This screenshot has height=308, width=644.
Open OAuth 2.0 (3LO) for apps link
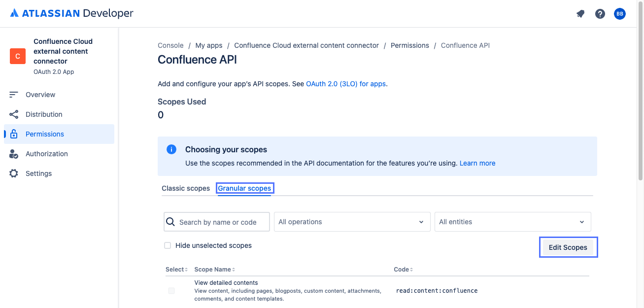pyautogui.click(x=346, y=84)
